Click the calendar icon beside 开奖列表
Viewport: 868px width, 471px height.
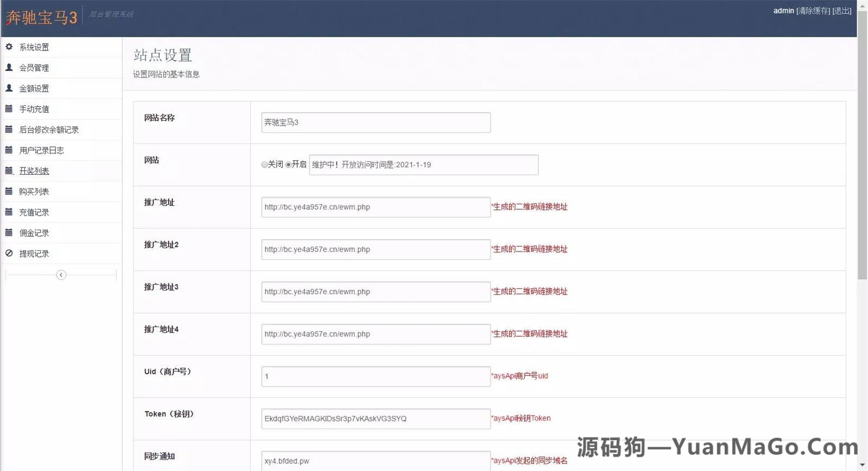click(9, 170)
